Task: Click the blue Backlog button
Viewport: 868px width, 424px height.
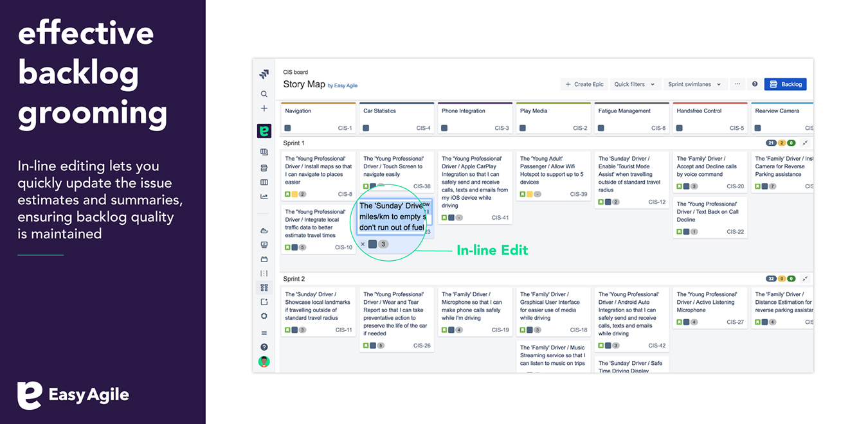Action: click(786, 84)
